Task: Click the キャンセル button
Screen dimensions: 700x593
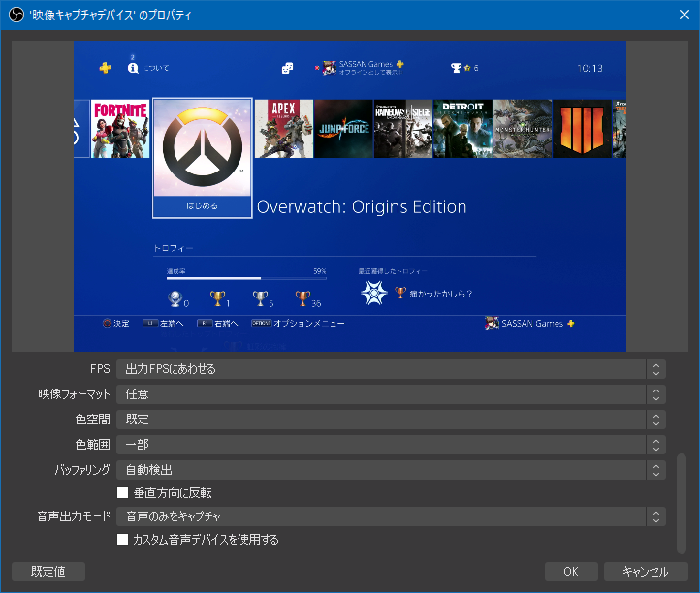Action: click(x=646, y=572)
